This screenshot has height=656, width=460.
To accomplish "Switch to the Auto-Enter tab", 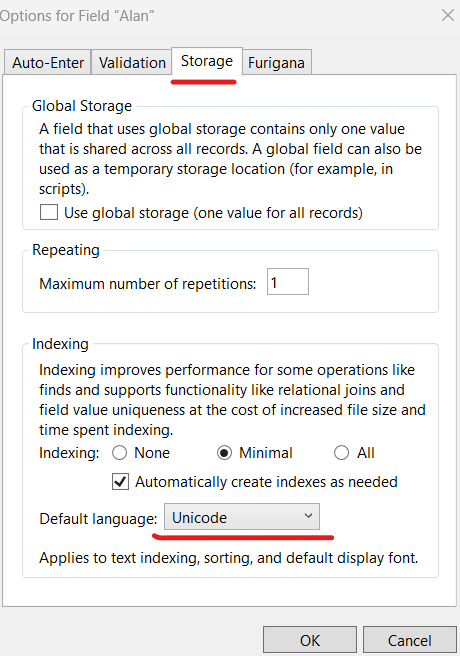I will coord(48,63).
